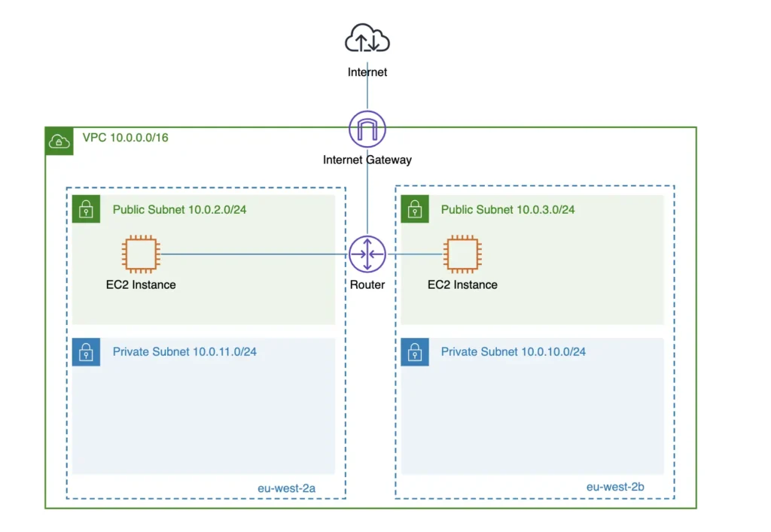Select the Internet Gateway icon

point(367,129)
